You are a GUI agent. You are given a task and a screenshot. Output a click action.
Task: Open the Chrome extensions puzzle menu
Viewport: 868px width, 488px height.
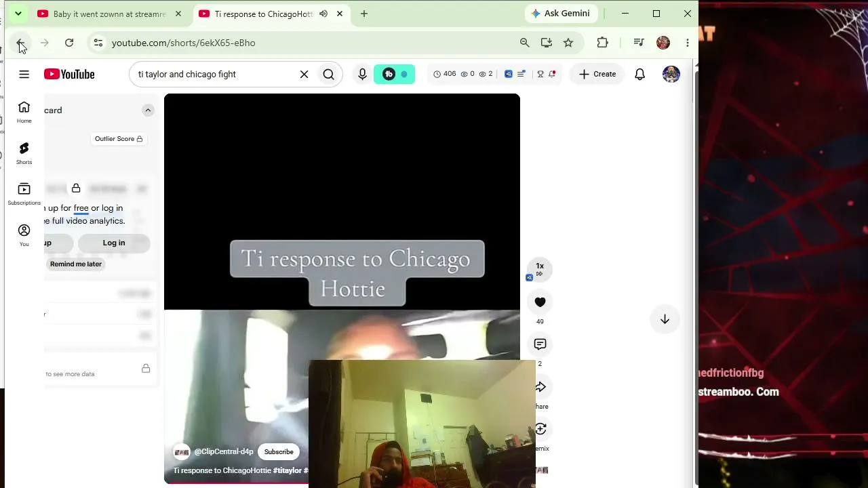coord(602,43)
